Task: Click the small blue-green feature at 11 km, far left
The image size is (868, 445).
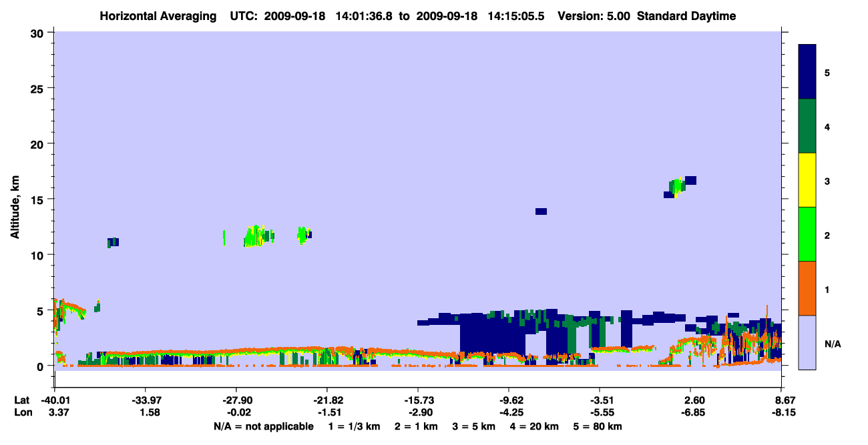Action: tap(113, 242)
